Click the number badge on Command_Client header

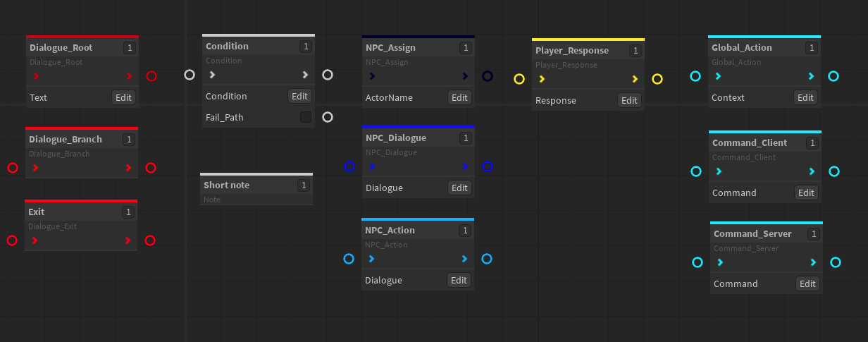(812, 143)
